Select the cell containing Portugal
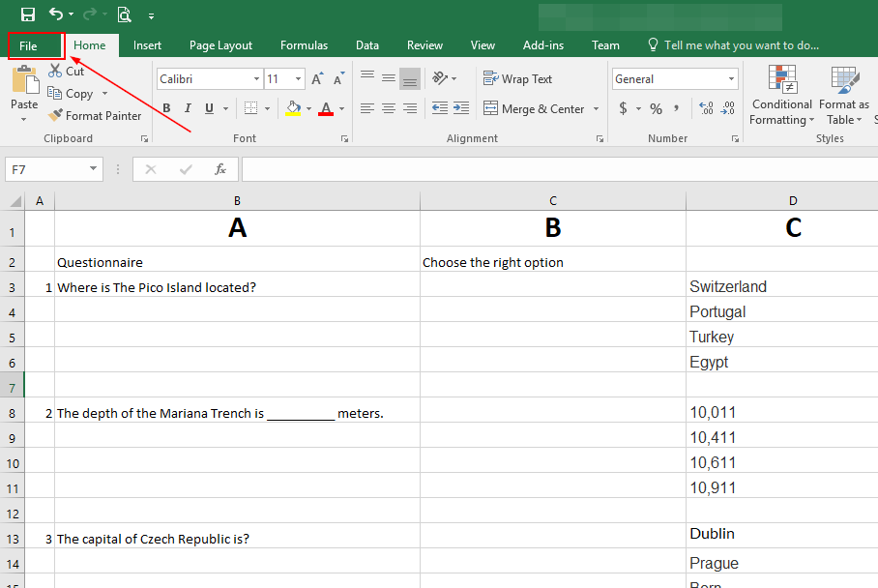The image size is (878, 588). pyautogui.click(x=781, y=311)
